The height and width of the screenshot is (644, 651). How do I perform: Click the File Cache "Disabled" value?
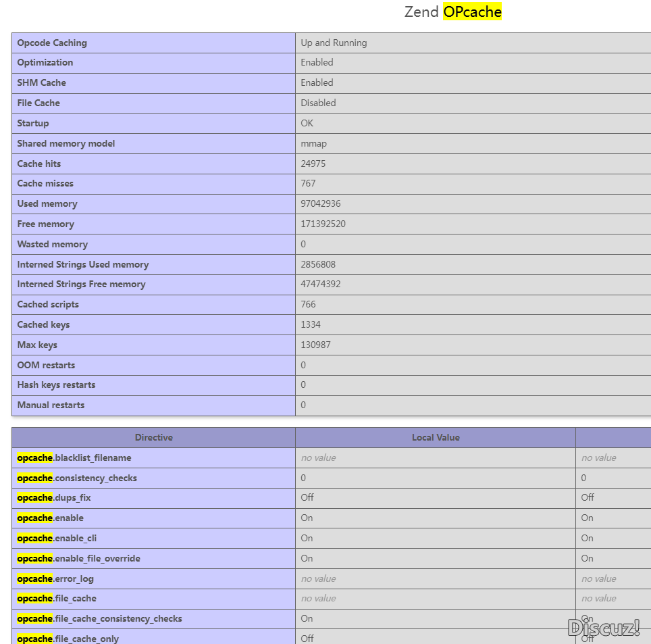[x=318, y=103]
